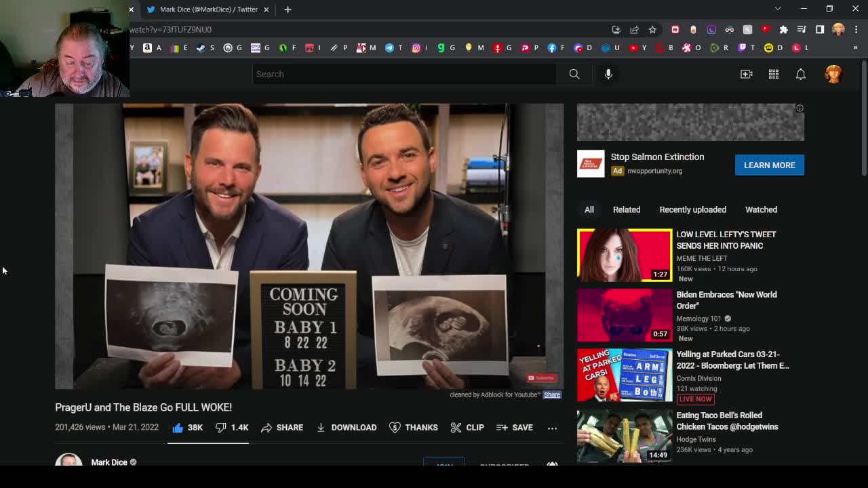This screenshot has width=868, height=488.
Task: Click the LEARN MORE ad button
Action: (770, 165)
